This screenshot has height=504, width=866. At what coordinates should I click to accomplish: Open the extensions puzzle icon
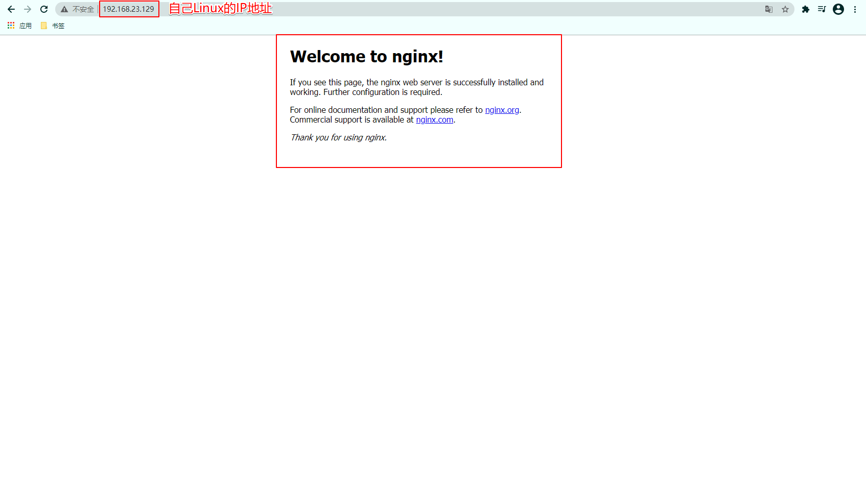806,9
